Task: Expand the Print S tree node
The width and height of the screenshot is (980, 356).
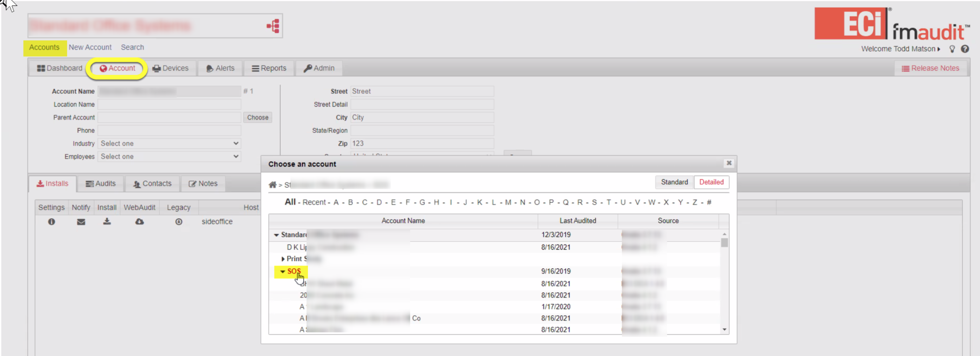Action: click(283, 259)
